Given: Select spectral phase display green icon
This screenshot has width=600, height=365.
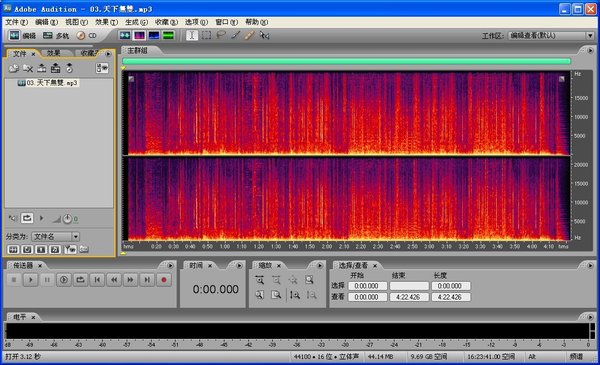Looking at the screenshot, I should (x=168, y=36).
